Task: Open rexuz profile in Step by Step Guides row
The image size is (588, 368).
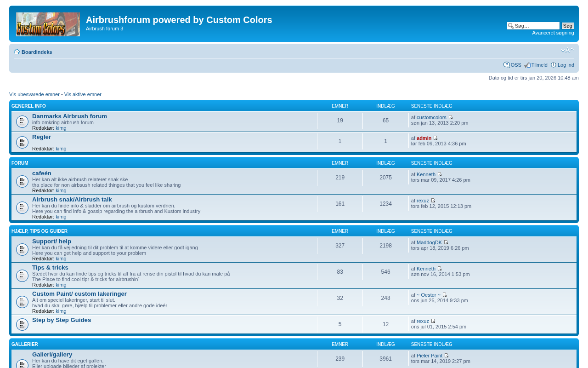Action: (423, 321)
